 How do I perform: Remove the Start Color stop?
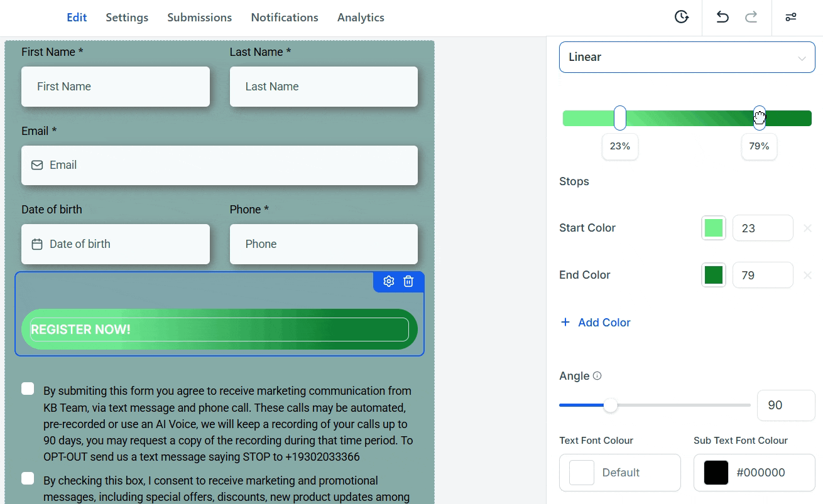pyautogui.click(x=808, y=228)
